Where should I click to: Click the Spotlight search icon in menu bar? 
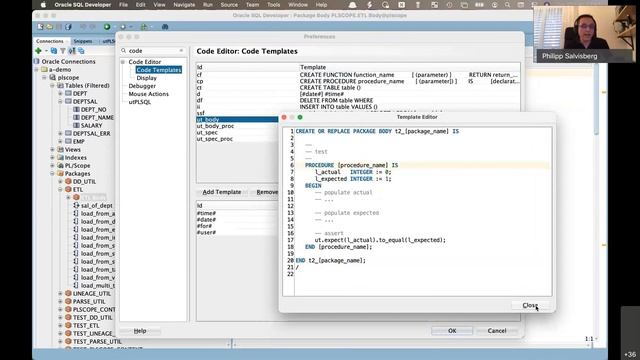click(x=507, y=5)
